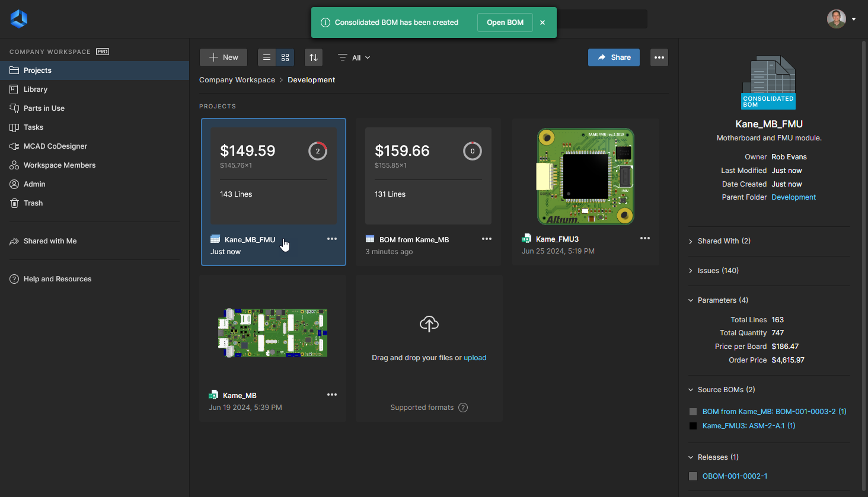Click the PRO badge
Screen dimensions: 868x497
(103, 52)
